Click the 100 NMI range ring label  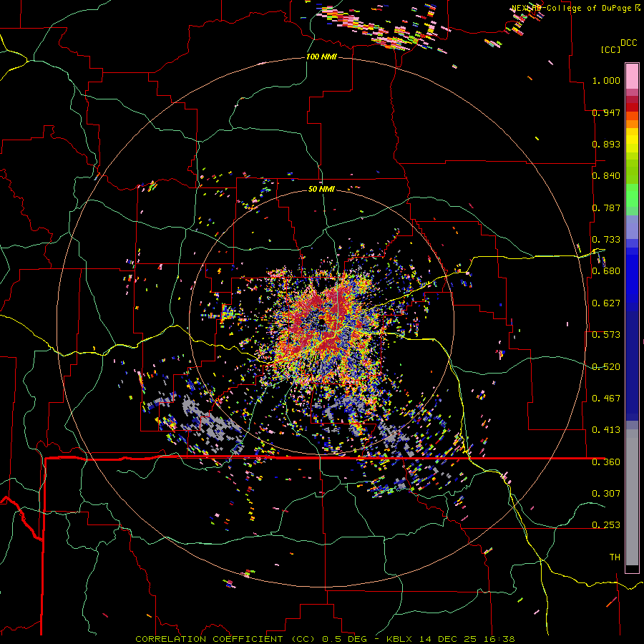click(321, 57)
